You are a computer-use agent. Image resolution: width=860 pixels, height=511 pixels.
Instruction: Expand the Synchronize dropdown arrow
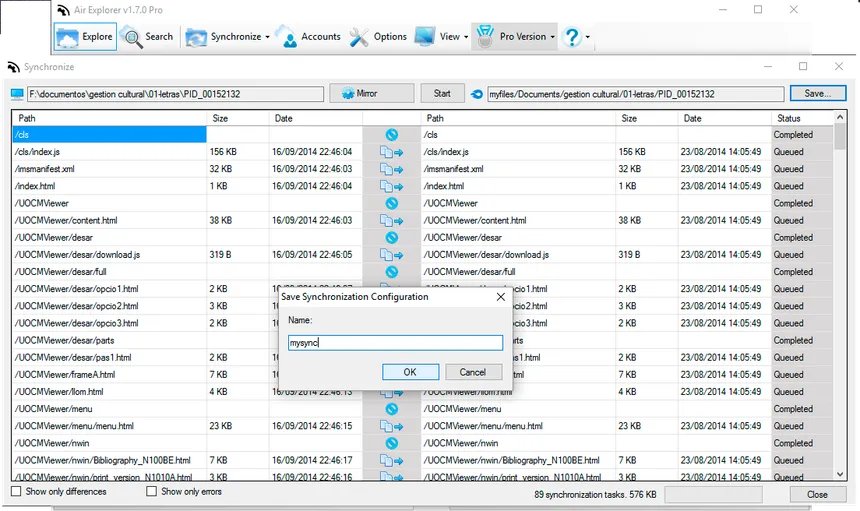tap(268, 37)
